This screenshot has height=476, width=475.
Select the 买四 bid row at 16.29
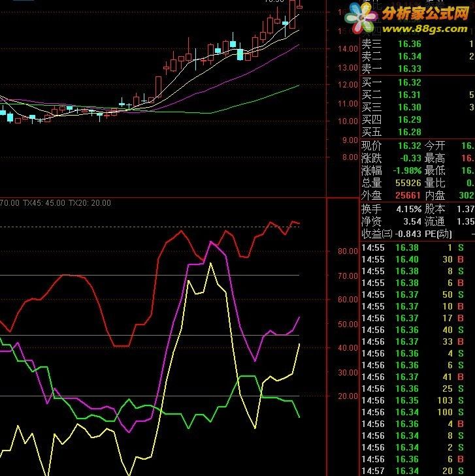coord(418,119)
